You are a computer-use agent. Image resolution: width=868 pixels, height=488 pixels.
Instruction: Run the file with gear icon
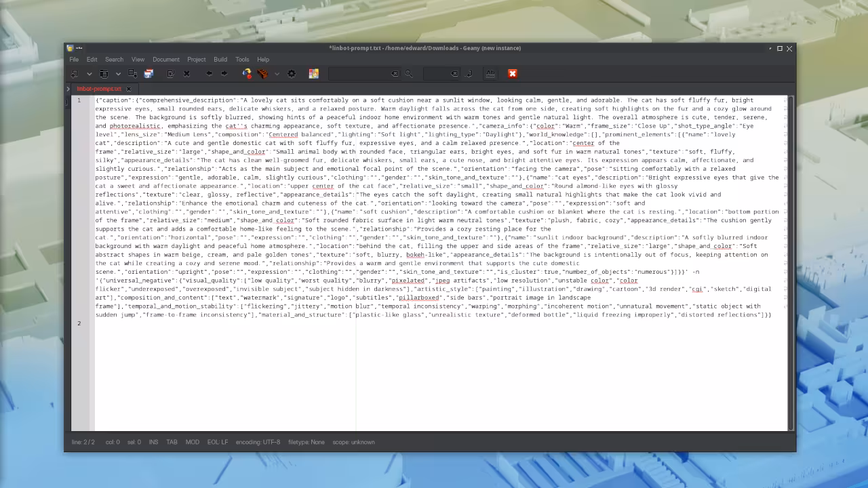click(292, 73)
